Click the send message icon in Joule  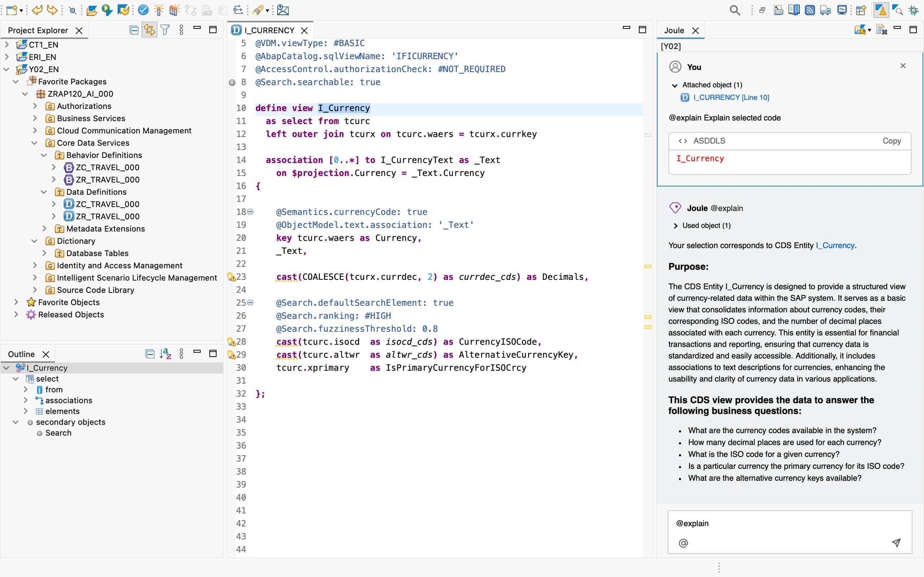(896, 542)
